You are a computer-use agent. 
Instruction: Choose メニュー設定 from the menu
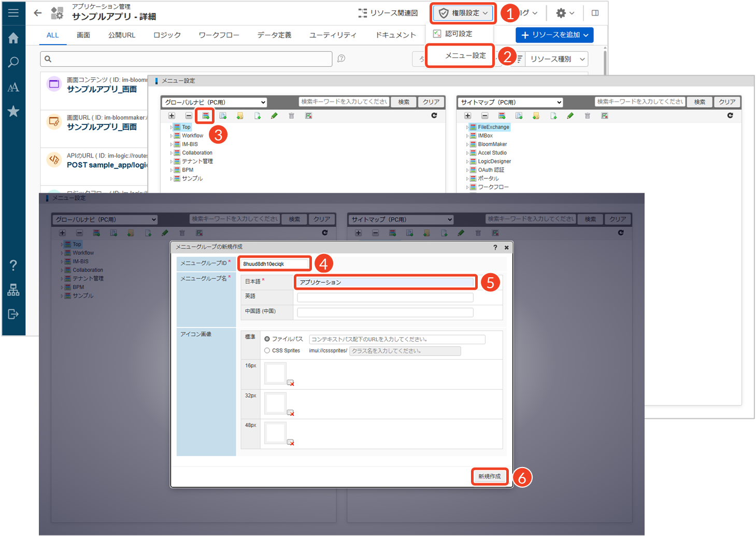(465, 55)
